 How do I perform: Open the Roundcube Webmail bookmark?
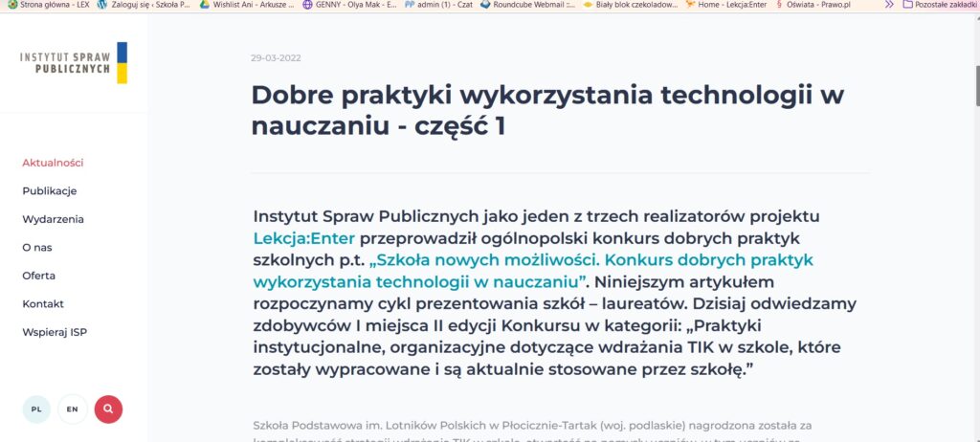click(x=527, y=5)
